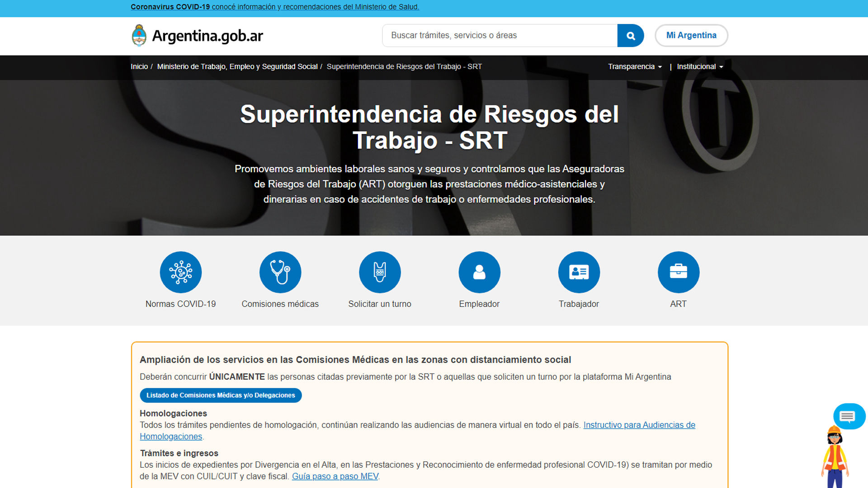
Task: Open the Comisiones médicas stethoscope icon
Action: tap(280, 272)
